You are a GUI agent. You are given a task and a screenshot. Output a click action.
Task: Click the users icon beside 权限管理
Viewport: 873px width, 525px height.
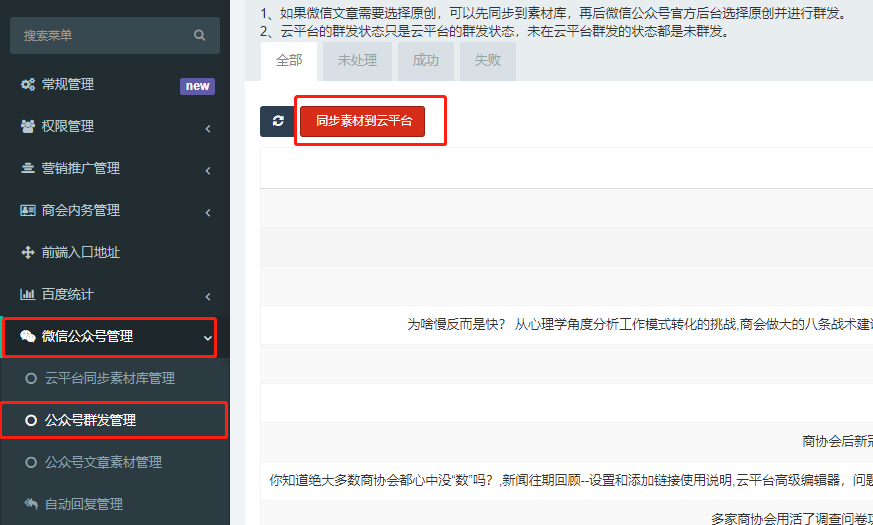(28, 127)
